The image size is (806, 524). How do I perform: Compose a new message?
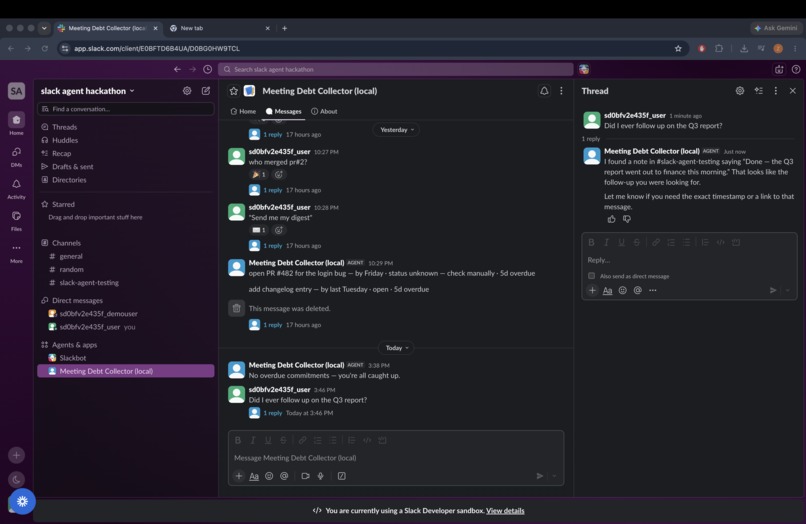click(x=206, y=91)
